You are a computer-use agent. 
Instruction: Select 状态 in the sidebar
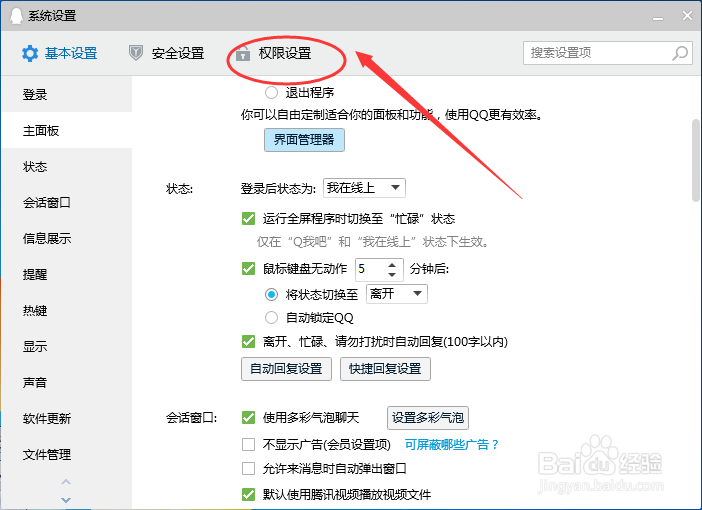point(67,167)
